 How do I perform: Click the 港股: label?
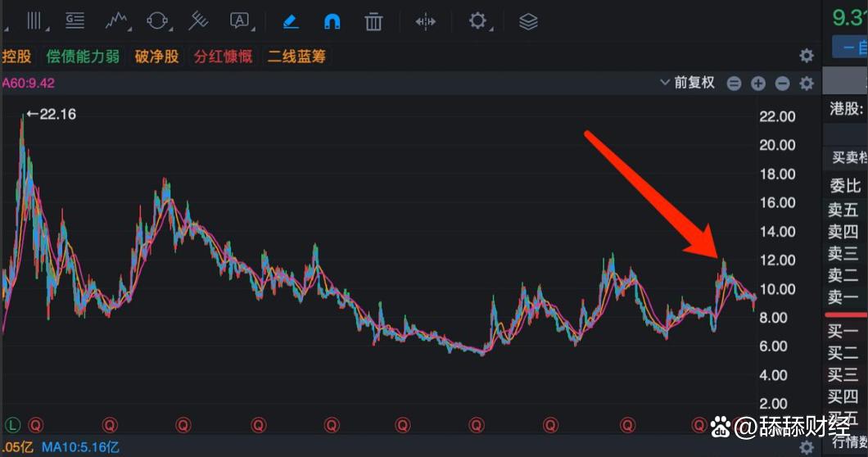coord(847,109)
